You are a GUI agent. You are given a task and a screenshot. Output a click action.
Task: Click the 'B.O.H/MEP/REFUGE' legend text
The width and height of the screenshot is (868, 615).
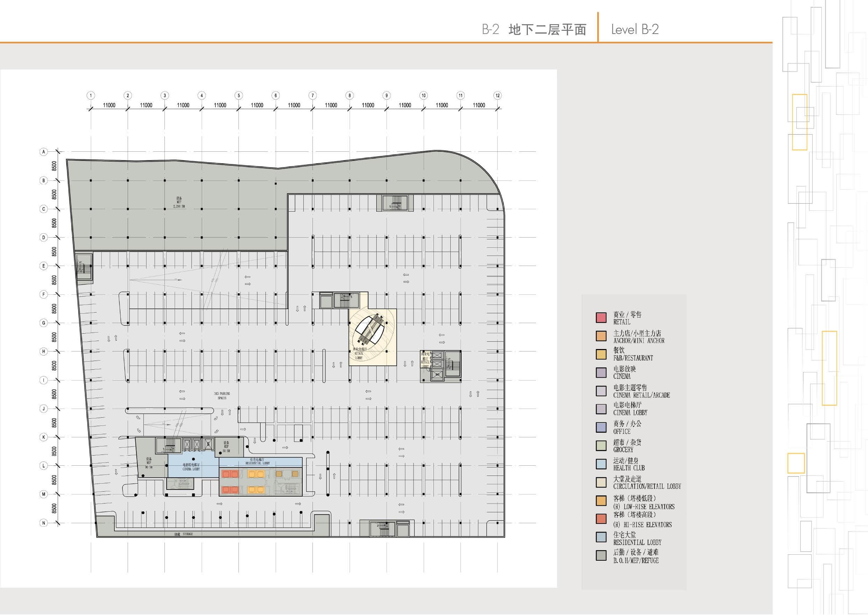635,561
